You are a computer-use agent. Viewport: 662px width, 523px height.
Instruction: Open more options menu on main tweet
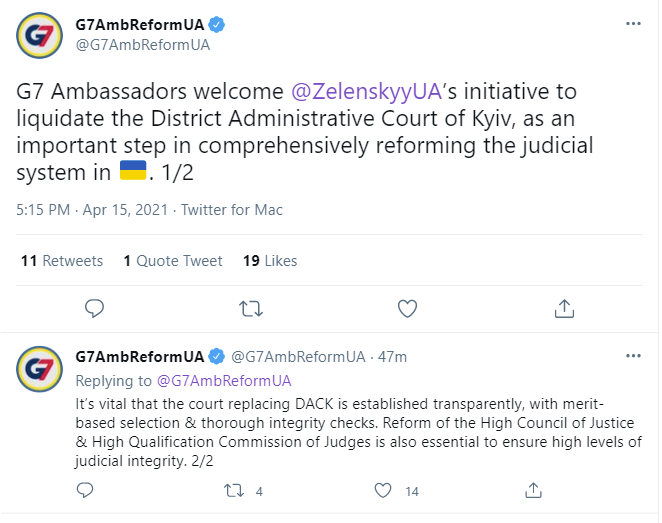tap(633, 24)
